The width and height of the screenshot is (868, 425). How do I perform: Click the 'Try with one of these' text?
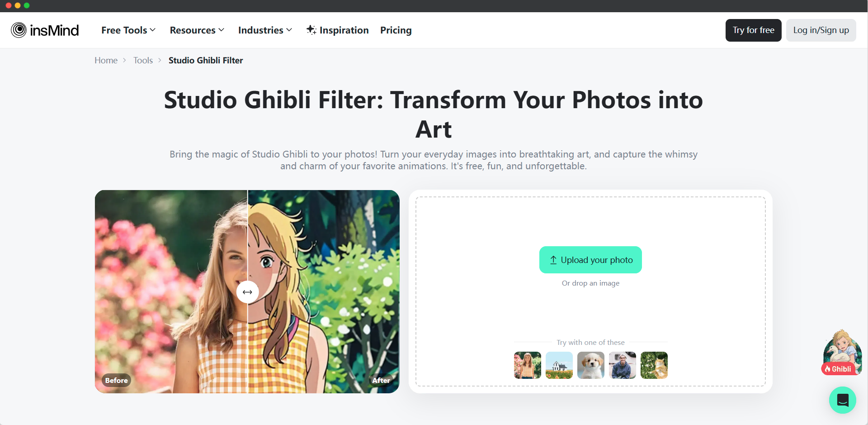coord(590,343)
